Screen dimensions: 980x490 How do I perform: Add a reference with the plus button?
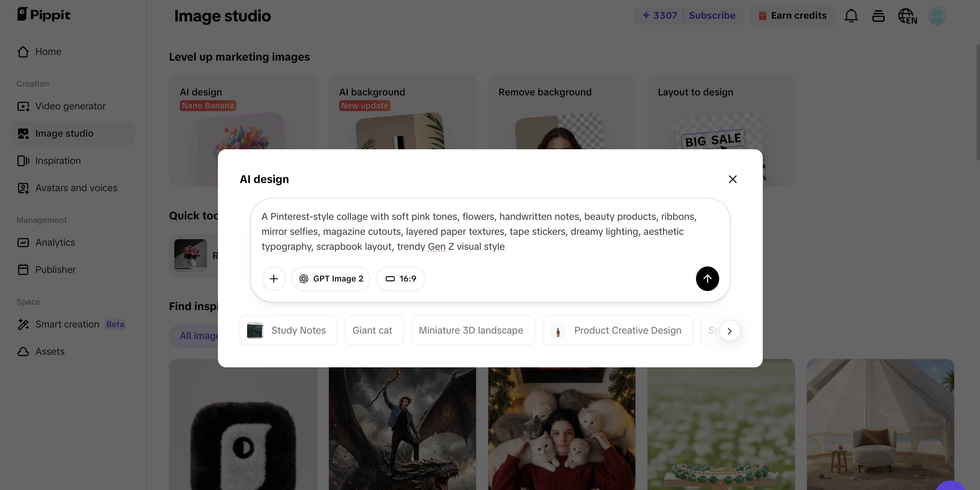pyautogui.click(x=273, y=279)
